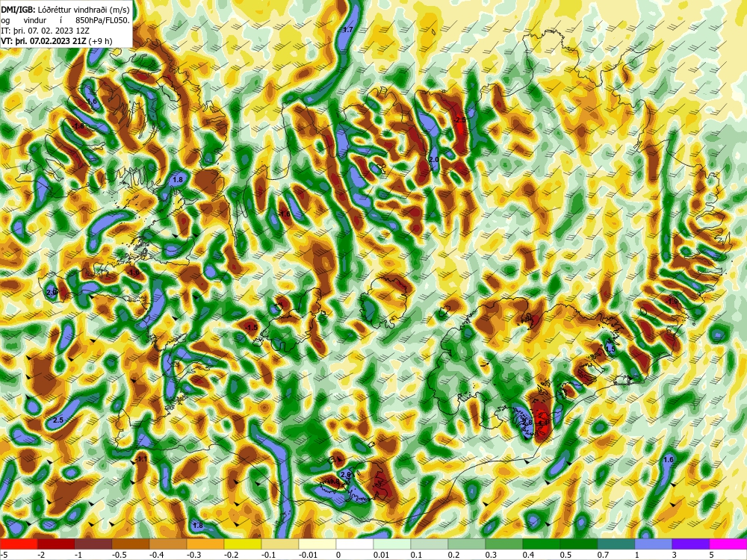Image resolution: width=747 pixels, height=560 pixels.
Task: Click the map value label '2.5'
Action: pos(58,420)
